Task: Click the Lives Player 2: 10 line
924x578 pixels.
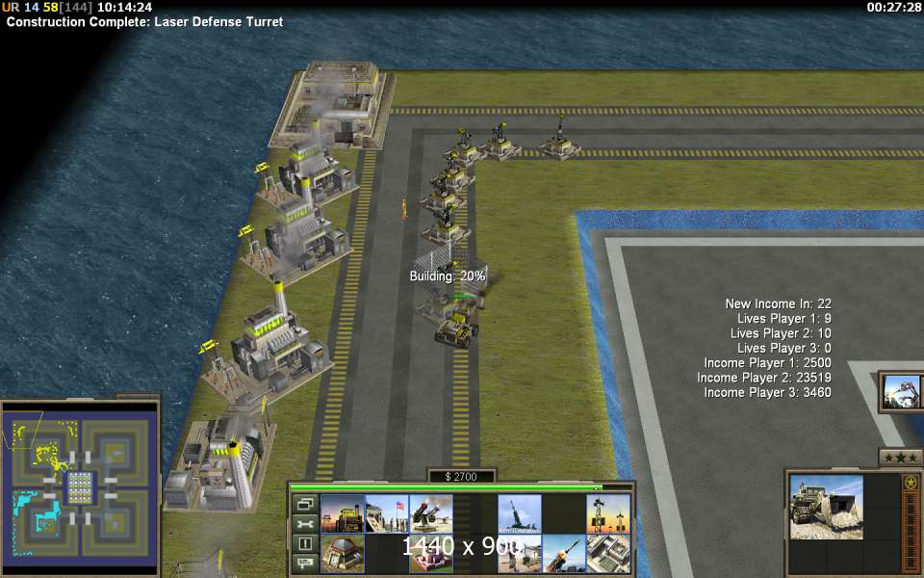Action: (781, 333)
